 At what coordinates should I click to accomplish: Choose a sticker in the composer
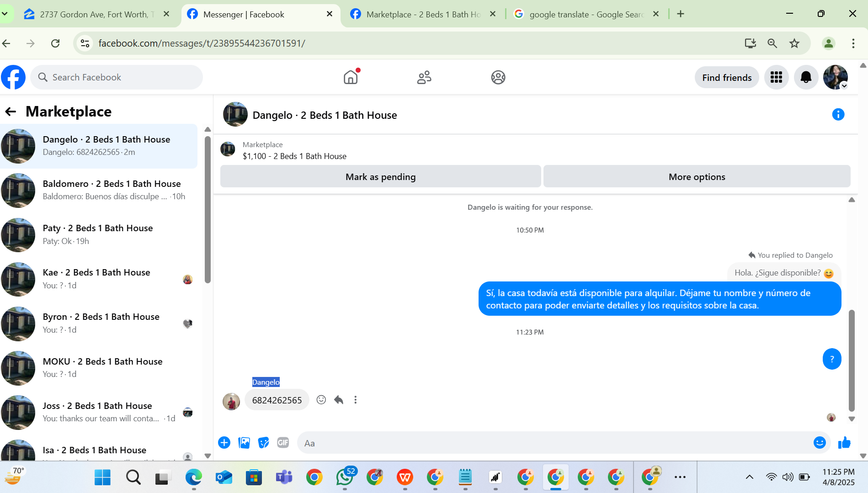pos(264,443)
